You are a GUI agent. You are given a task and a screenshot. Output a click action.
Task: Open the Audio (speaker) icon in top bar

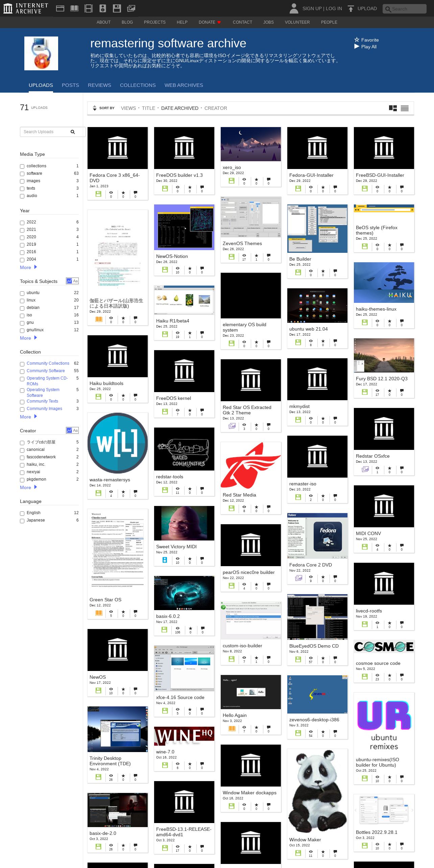103,8
